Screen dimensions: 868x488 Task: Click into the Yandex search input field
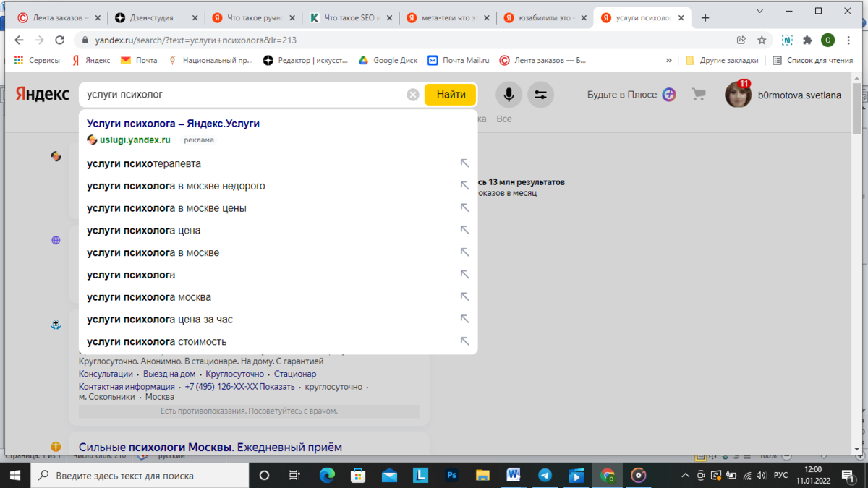(x=244, y=95)
